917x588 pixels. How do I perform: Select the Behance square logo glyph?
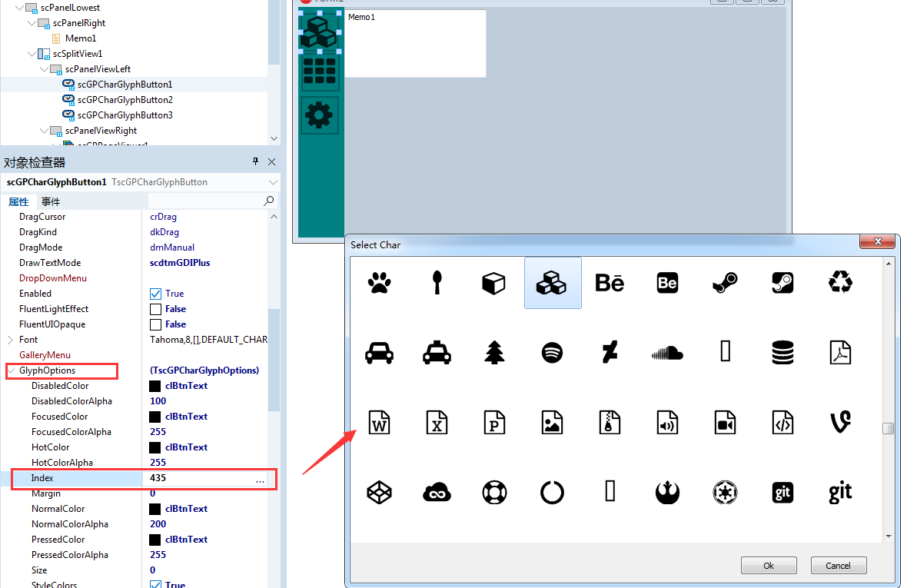click(x=667, y=283)
